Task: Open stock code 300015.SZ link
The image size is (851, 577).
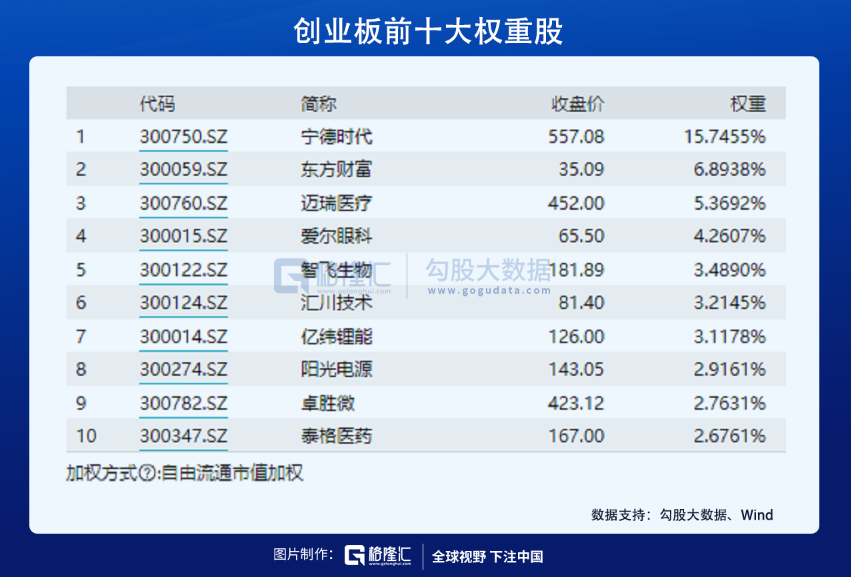Action: point(183,236)
